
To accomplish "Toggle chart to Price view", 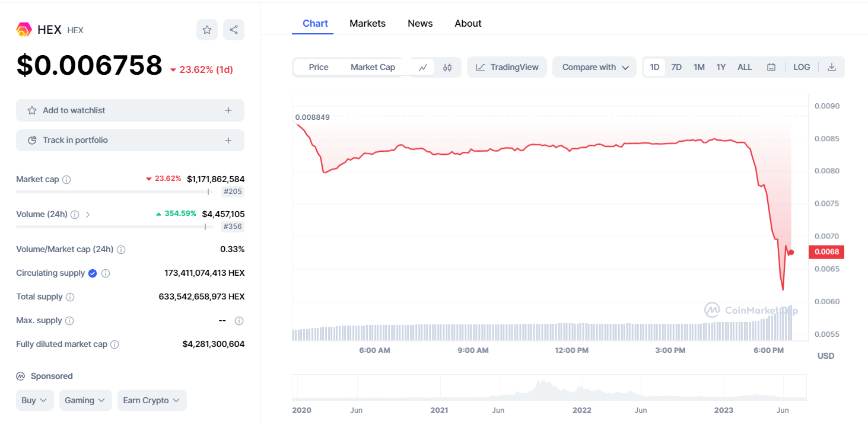I will 319,67.
